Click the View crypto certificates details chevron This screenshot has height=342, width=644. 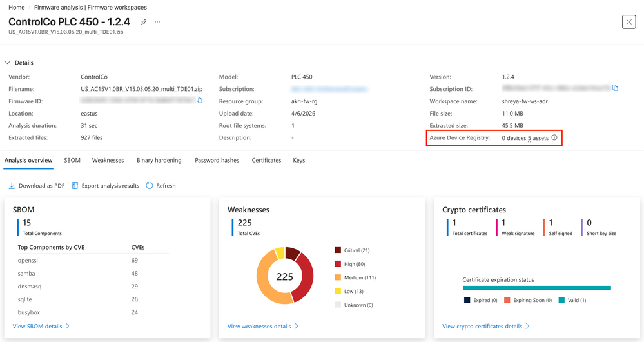[528, 326]
